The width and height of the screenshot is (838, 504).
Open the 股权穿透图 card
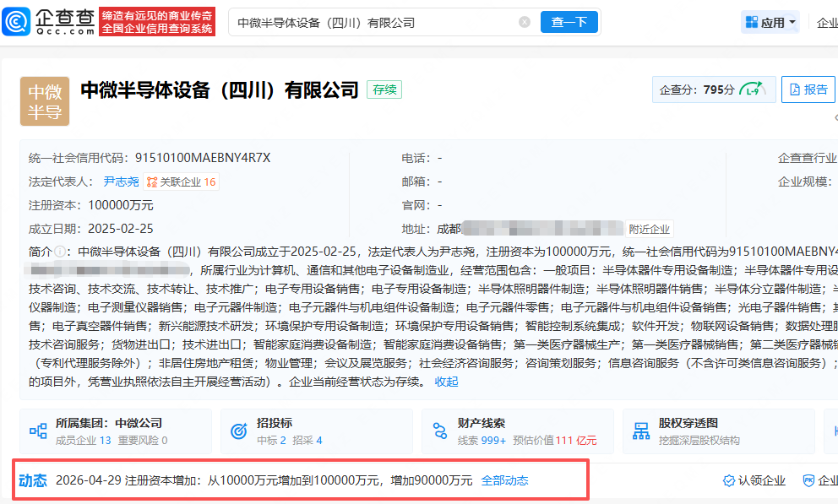[718, 431]
